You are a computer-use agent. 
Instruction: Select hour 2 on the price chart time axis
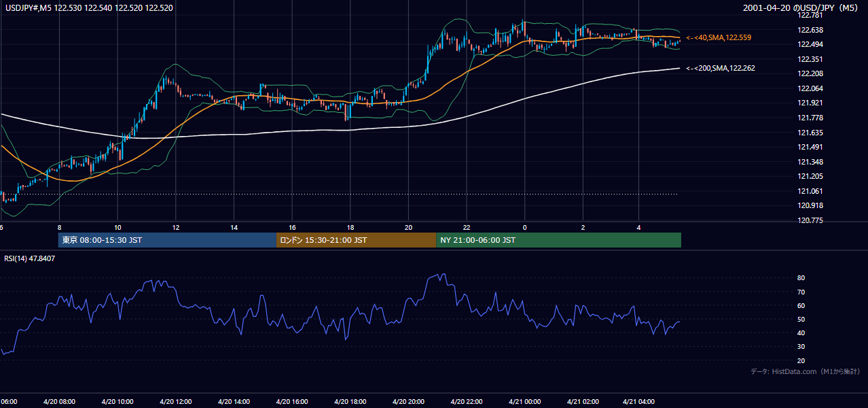pos(583,227)
